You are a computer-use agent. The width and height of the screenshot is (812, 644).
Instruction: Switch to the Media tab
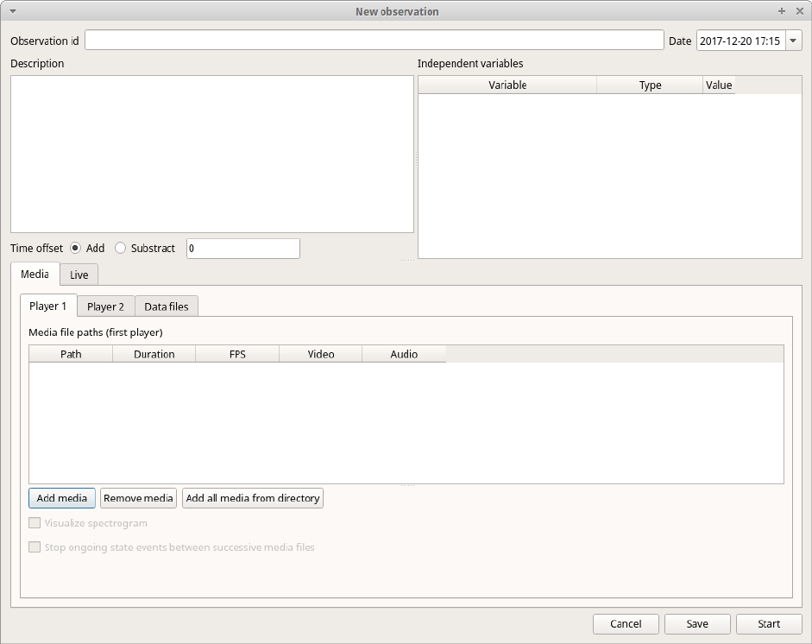coord(35,274)
